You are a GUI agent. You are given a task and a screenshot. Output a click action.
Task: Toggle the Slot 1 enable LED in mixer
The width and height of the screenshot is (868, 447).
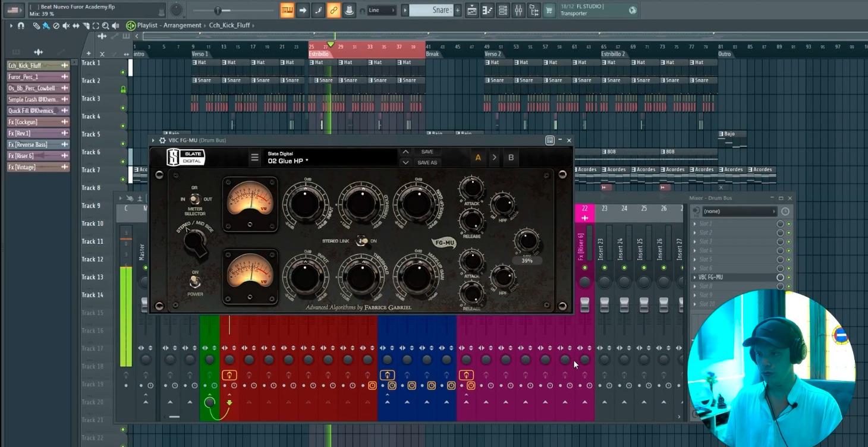click(789, 224)
